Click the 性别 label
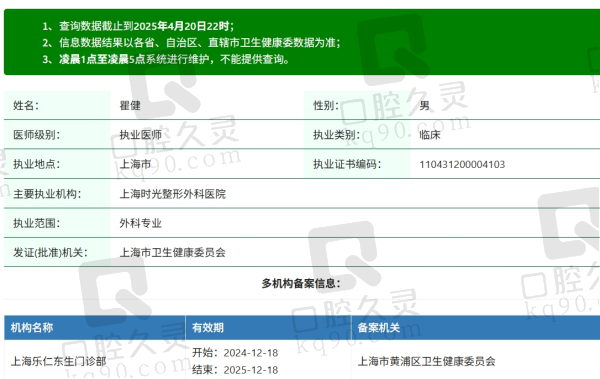 click(326, 105)
